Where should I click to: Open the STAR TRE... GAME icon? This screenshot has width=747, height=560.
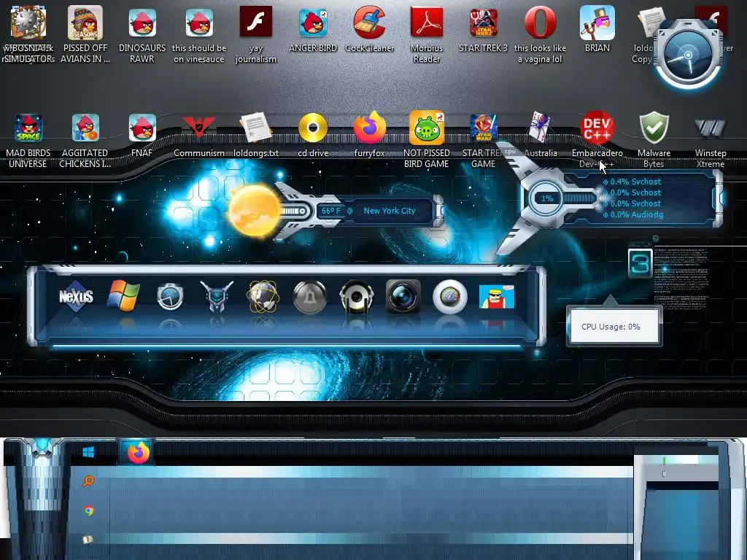[x=484, y=128]
